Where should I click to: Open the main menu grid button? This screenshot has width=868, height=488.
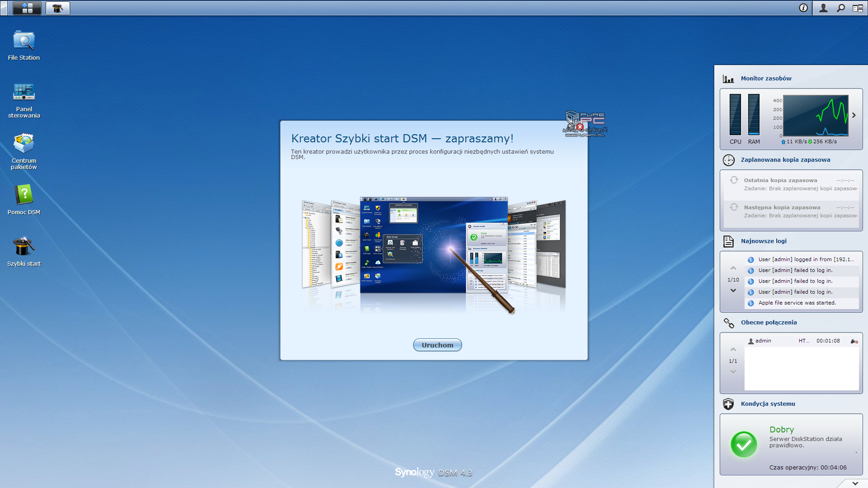point(27,8)
